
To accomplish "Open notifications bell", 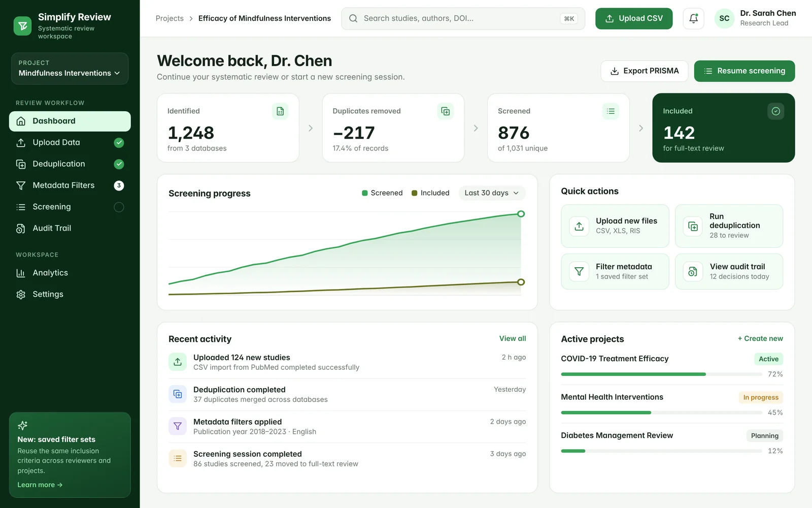I will tap(693, 18).
